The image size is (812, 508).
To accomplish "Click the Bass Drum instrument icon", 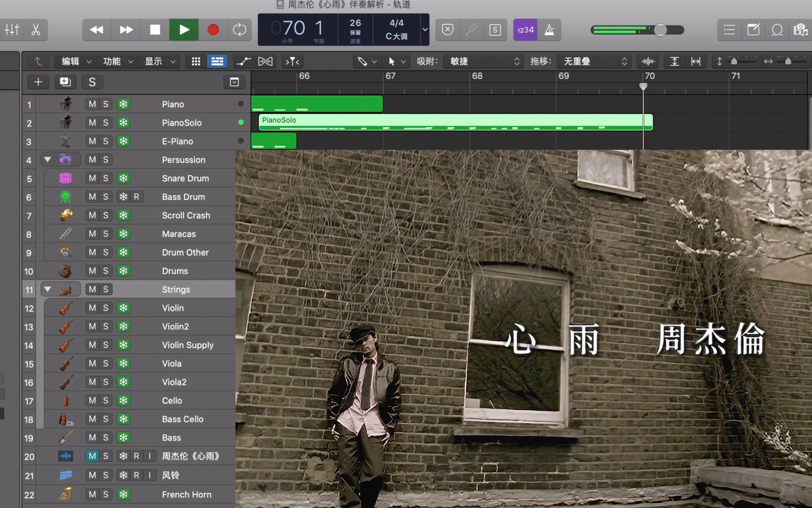I will point(65,197).
